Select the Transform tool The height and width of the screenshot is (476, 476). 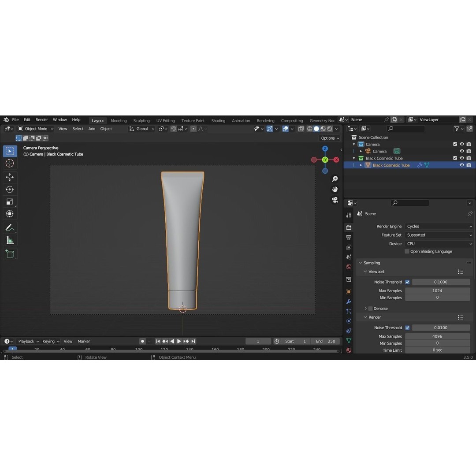(x=10, y=214)
